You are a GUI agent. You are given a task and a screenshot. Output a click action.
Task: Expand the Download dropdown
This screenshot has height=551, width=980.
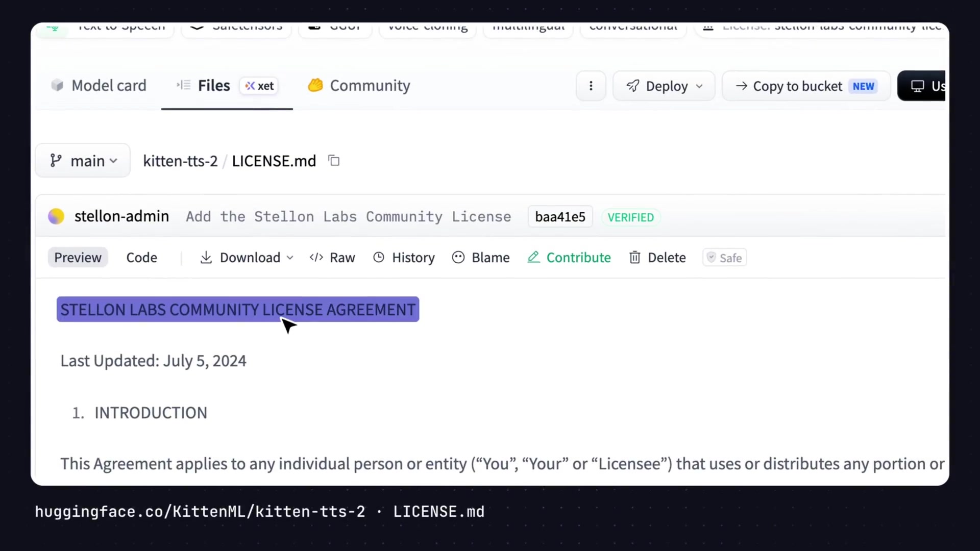point(247,258)
